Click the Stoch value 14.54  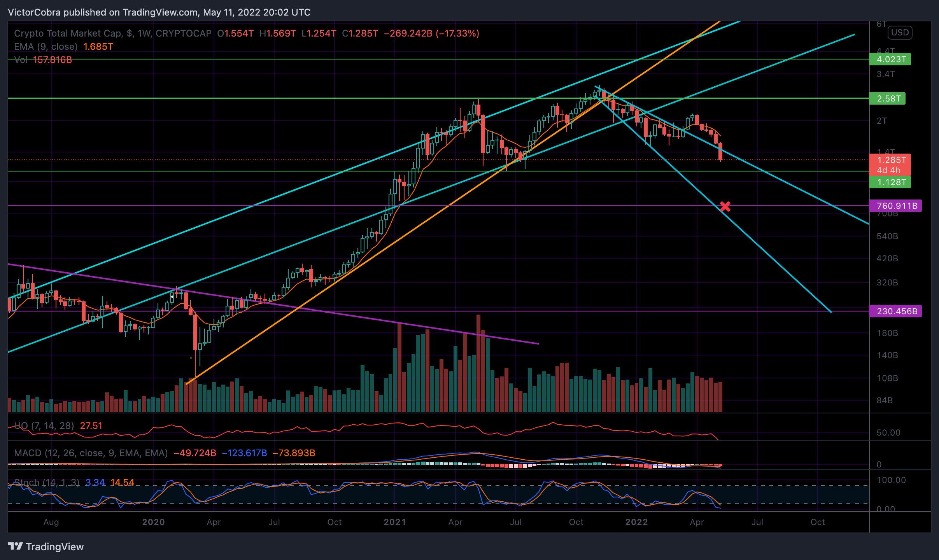pos(122,483)
